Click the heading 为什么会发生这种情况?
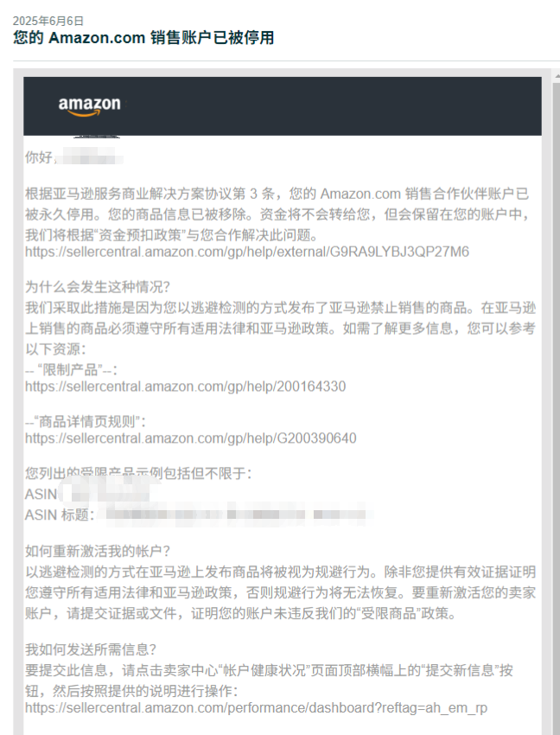560x735 pixels. point(98,286)
